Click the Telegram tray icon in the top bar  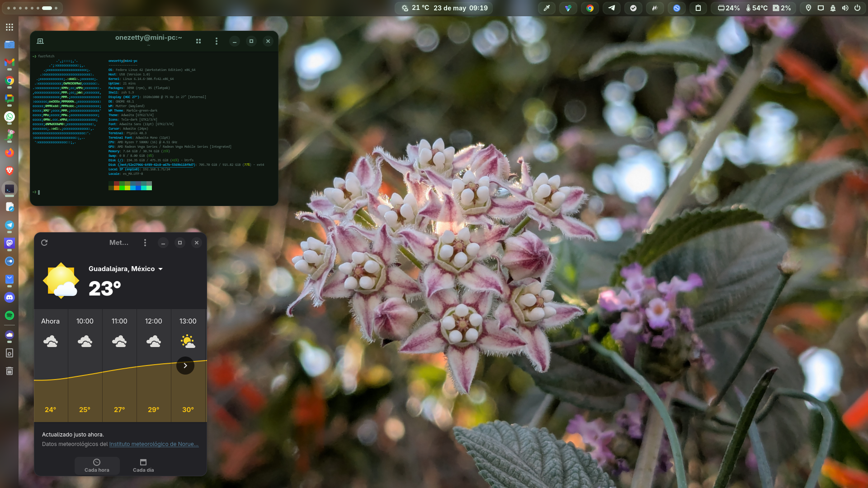tap(612, 8)
